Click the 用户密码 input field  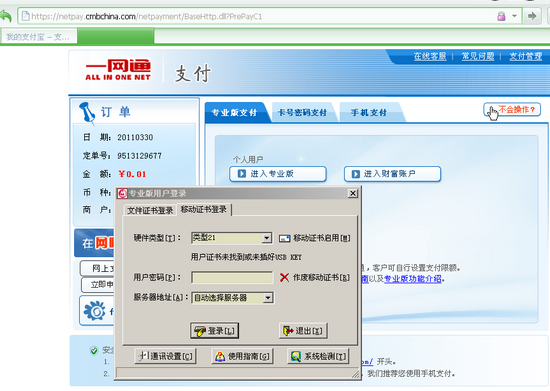pyautogui.click(x=232, y=278)
